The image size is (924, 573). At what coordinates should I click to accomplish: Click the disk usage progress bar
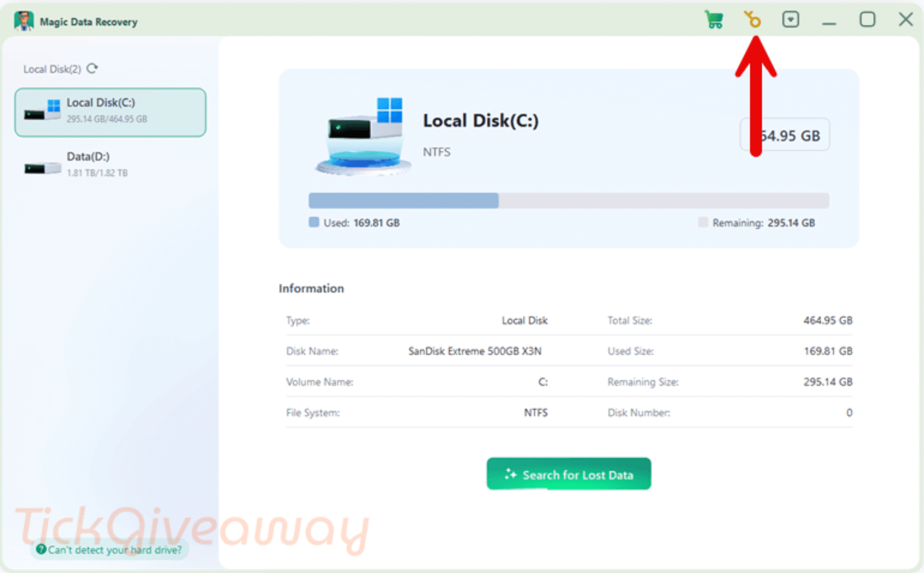[x=568, y=201]
